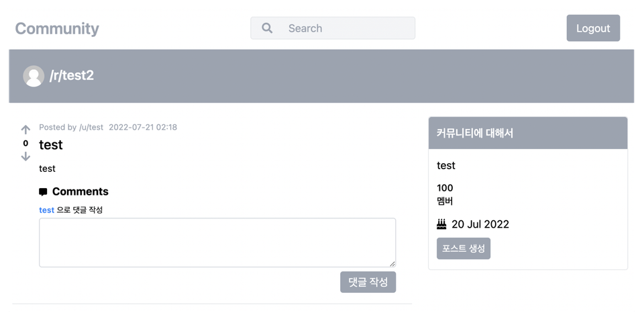Go to the Community home logo
The height and width of the screenshot is (321, 644).
(57, 28)
